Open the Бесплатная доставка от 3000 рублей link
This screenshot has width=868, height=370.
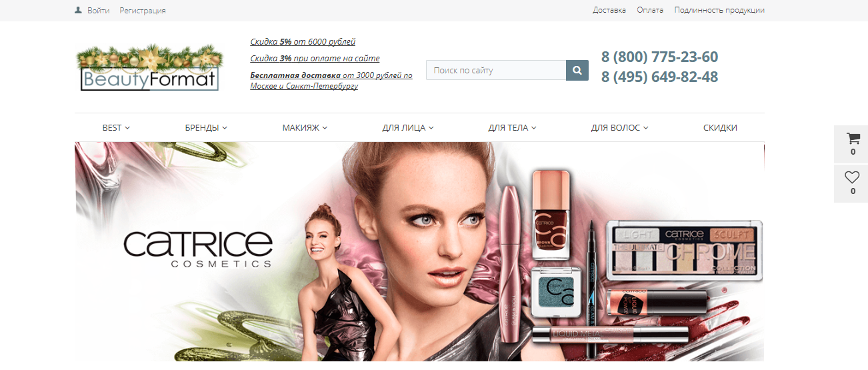[x=331, y=81]
